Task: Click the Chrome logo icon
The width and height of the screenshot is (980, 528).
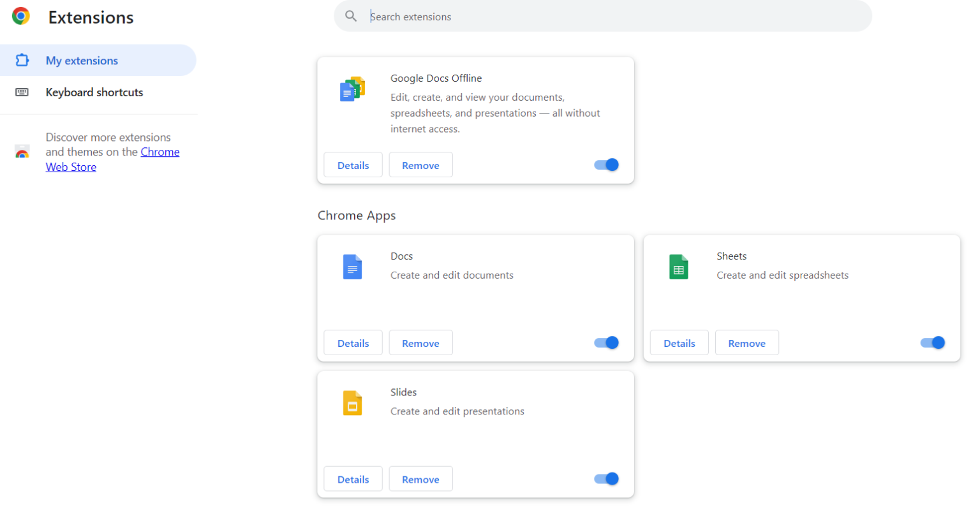Action: (x=21, y=16)
